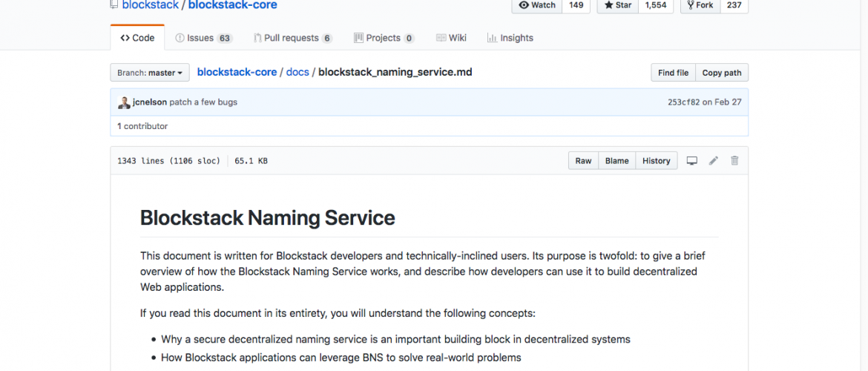Click the trash delete file icon
Image resolution: width=868 pixels, height=371 pixels.
coord(734,161)
